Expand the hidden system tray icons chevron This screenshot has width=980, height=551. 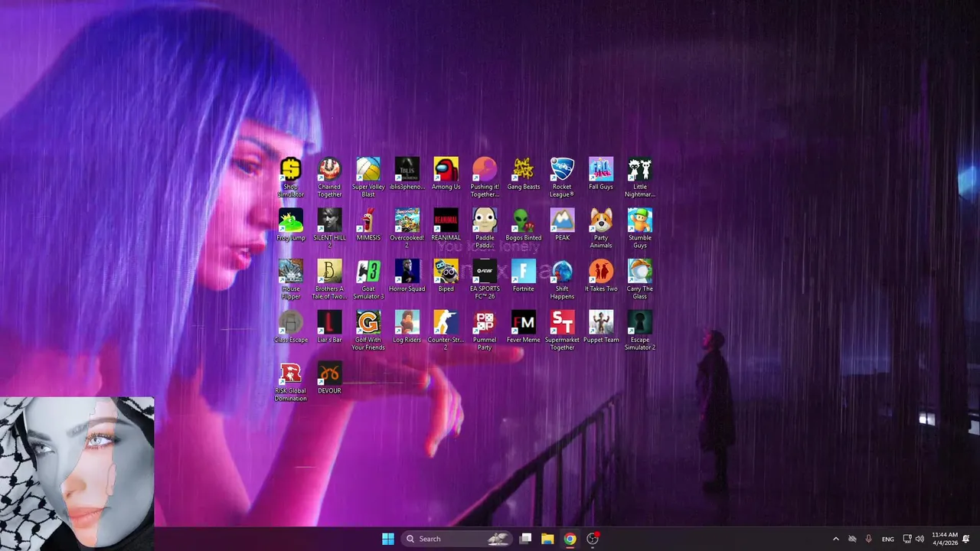[835, 539]
